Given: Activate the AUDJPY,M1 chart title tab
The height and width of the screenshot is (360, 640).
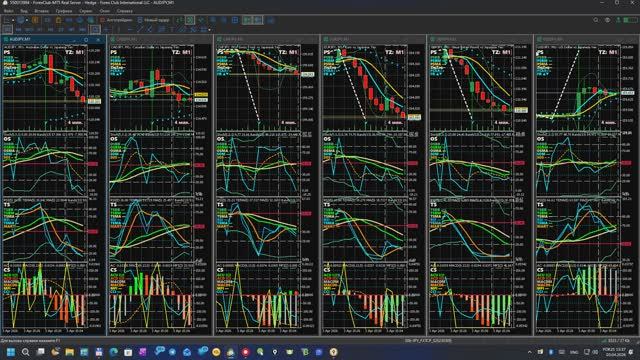Looking at the screenshot, I should [20, 40].
